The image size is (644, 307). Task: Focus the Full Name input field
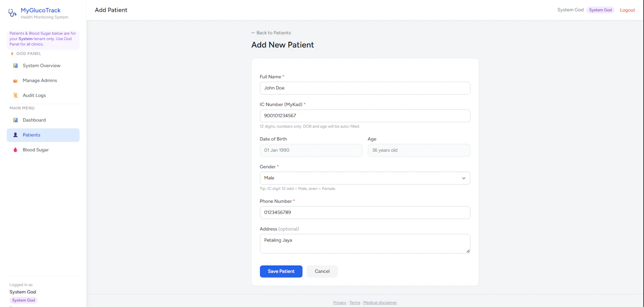(x=365, y=88)
